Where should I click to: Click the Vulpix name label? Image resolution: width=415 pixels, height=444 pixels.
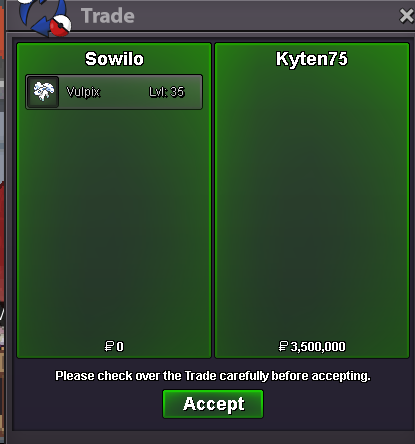83,92
